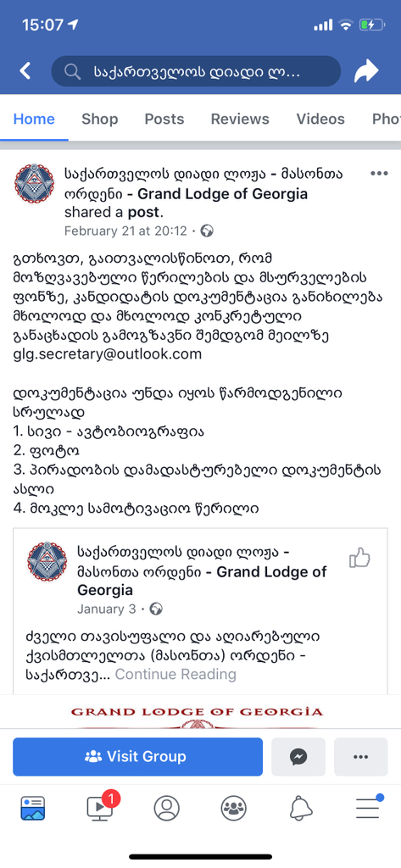401x868 pixels.
Task: Open Messenger chat icon button
Action: click(299, 757)
